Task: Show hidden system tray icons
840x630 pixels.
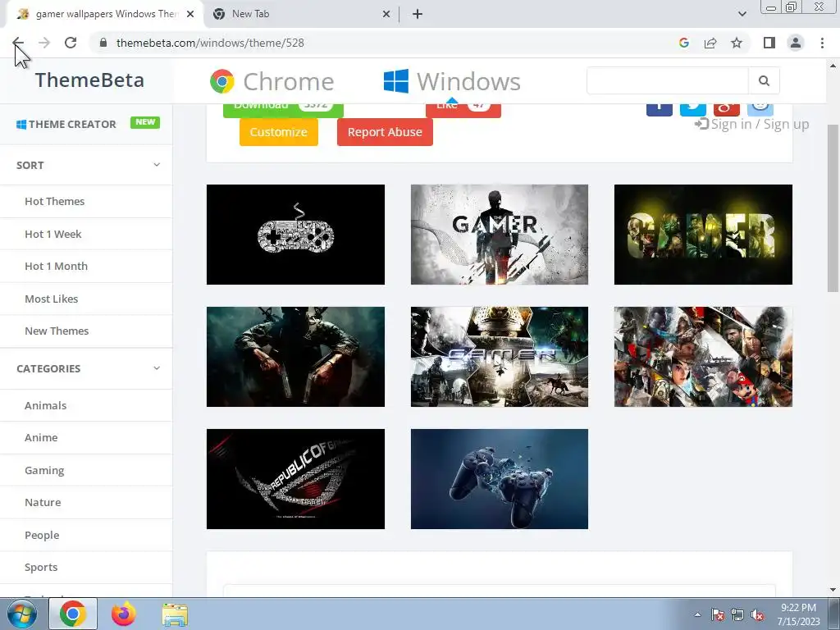Action: [697, 615]
